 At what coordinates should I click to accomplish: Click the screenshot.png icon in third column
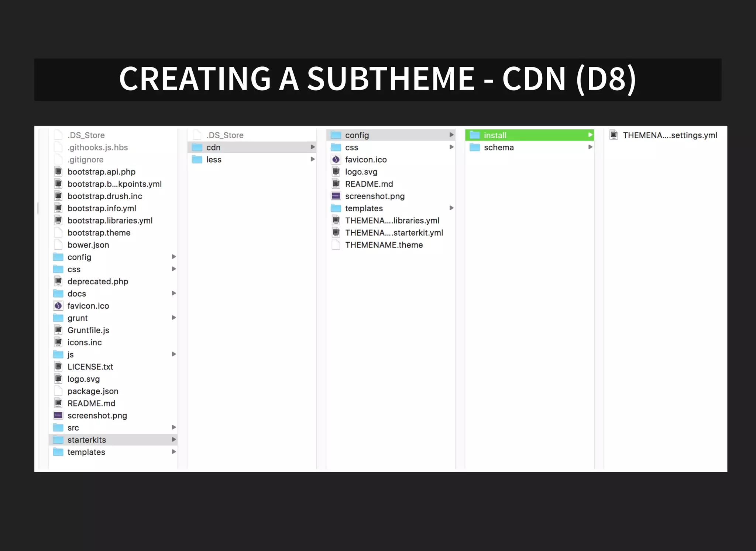[336, 196]
